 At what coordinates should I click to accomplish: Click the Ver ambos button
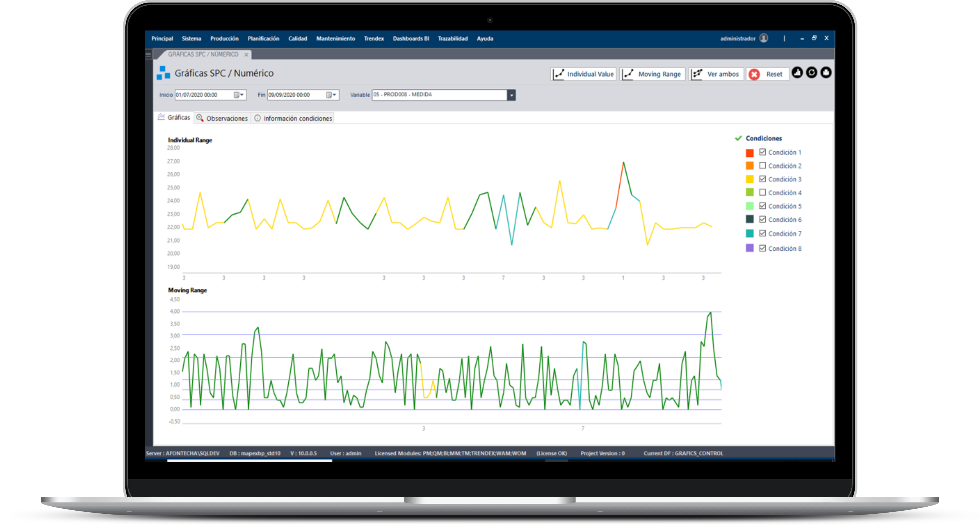click(716, 74)
